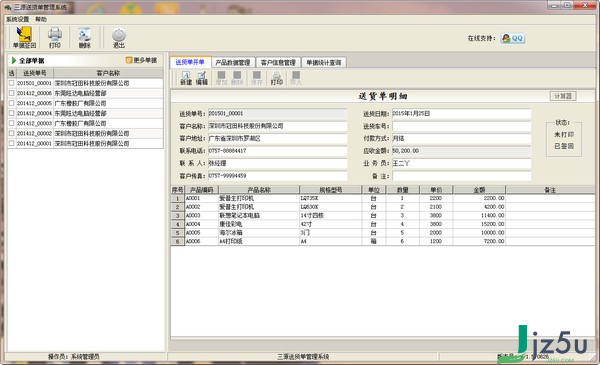Click the greyed 导入 icon
Viewport: 600px width, 365px height.
pyautogui.click(x=296, y=78)
